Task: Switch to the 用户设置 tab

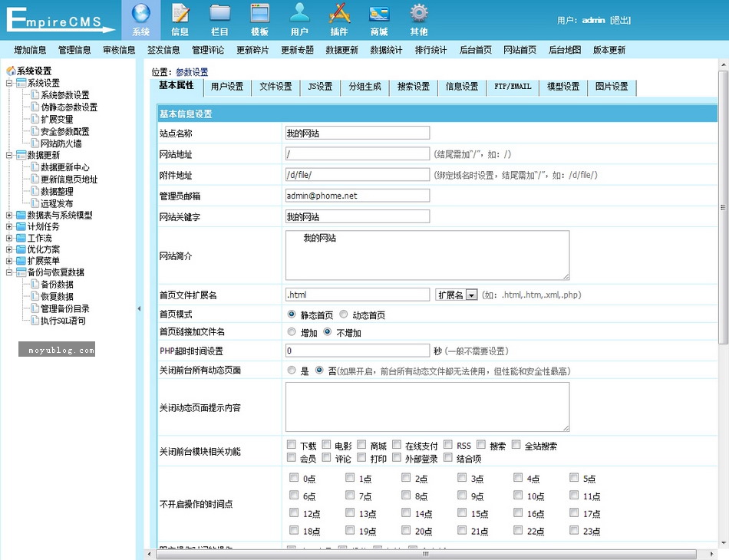Action: (227, 87)
